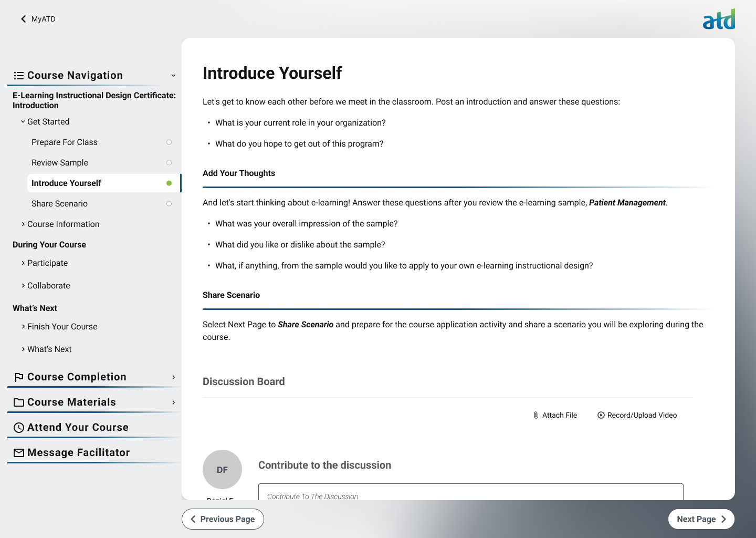This screenshot has height=538, width=756.
Task: Click Introduce Yourself green status dot
Action: tap(169, 183)
